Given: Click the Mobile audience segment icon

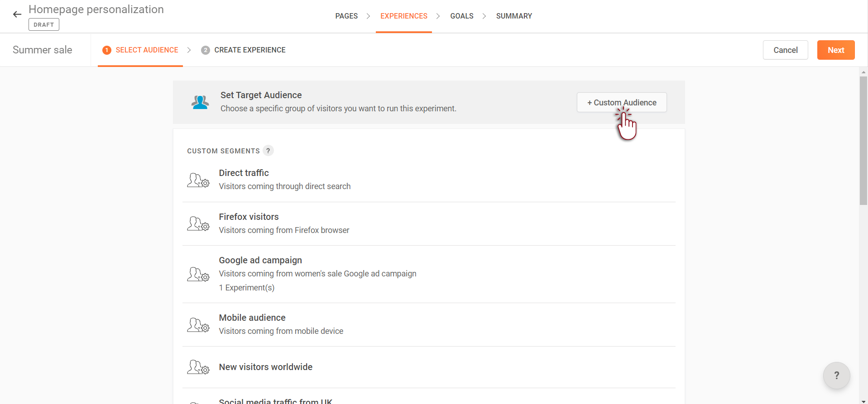Looking at the screenshot, I should pyautogui.click(x=198, y=325).
